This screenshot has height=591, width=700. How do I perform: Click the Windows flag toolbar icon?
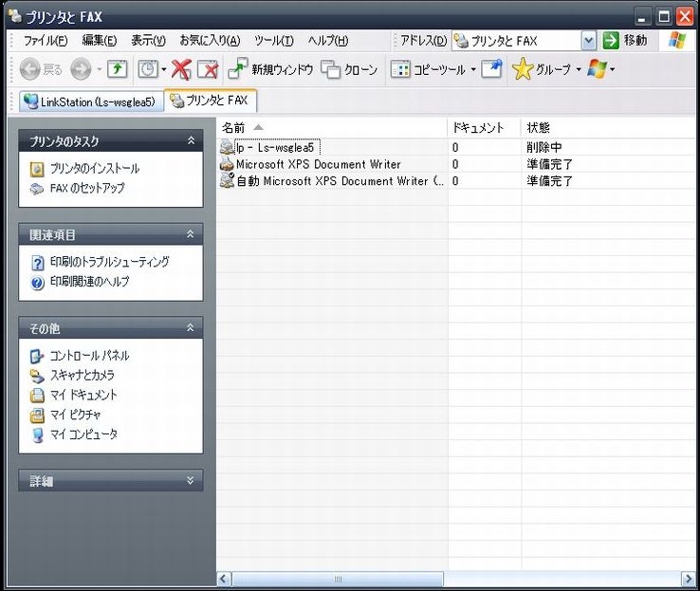(597, 69)
